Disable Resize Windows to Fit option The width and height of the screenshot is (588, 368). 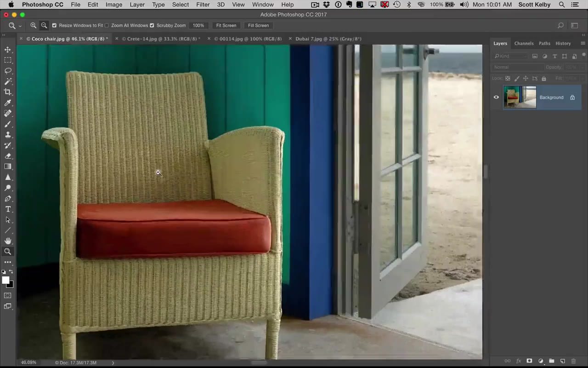coord(54,25)
